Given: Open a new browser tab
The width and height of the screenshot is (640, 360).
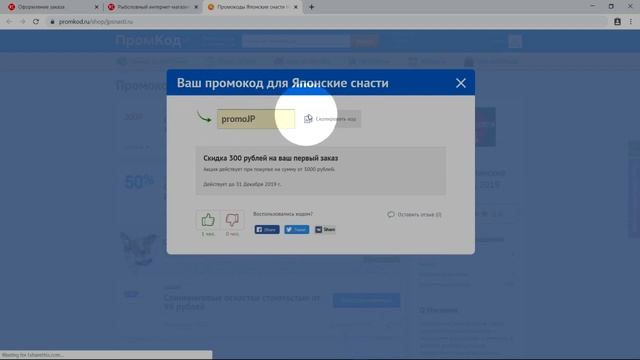Looking at the screenshot, I should point(311,7).
